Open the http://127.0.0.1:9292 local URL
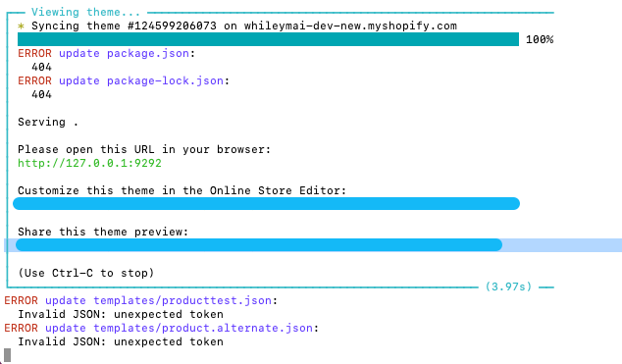 [x=89, y=163]
